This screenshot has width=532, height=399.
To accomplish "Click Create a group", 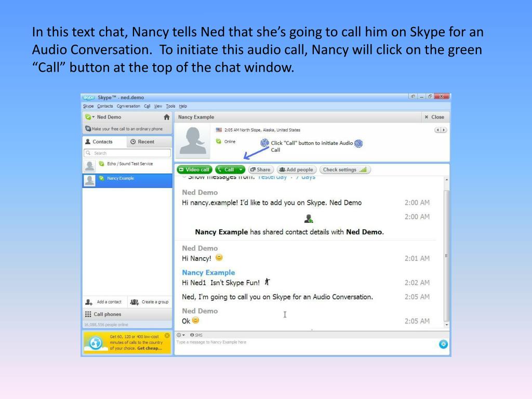I will coord(149,302).
